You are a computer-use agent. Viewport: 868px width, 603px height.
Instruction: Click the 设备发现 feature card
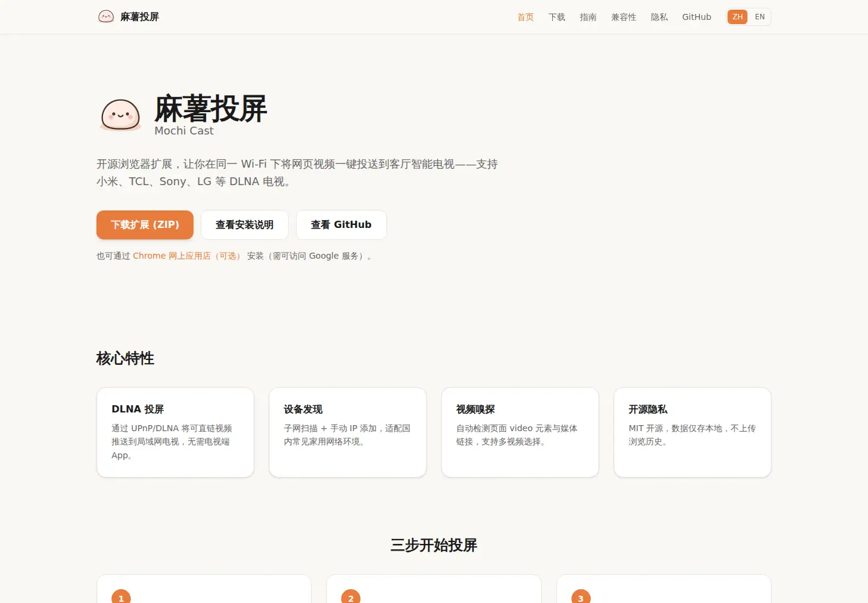pos(348,432)
